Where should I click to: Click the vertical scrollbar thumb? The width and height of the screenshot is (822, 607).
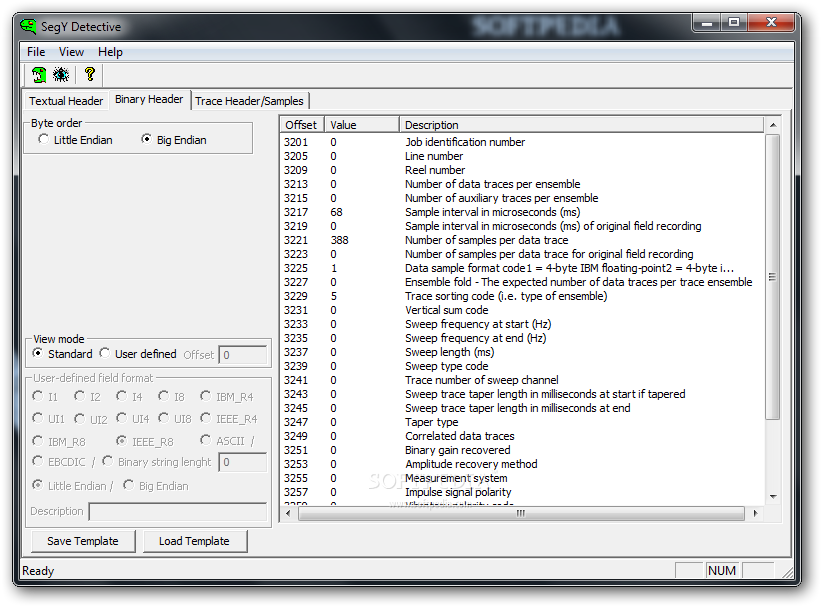pyautogui.click(x=773, y=277)
